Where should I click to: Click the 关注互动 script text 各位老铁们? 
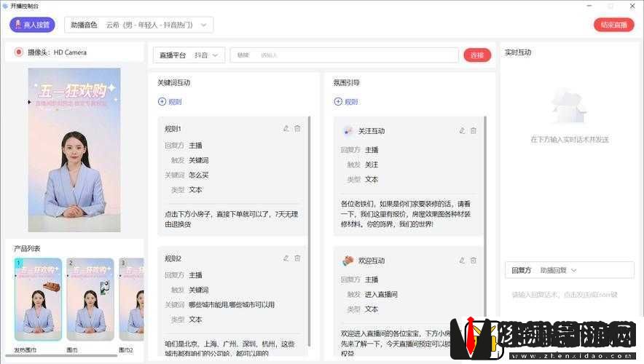(405, 214)
